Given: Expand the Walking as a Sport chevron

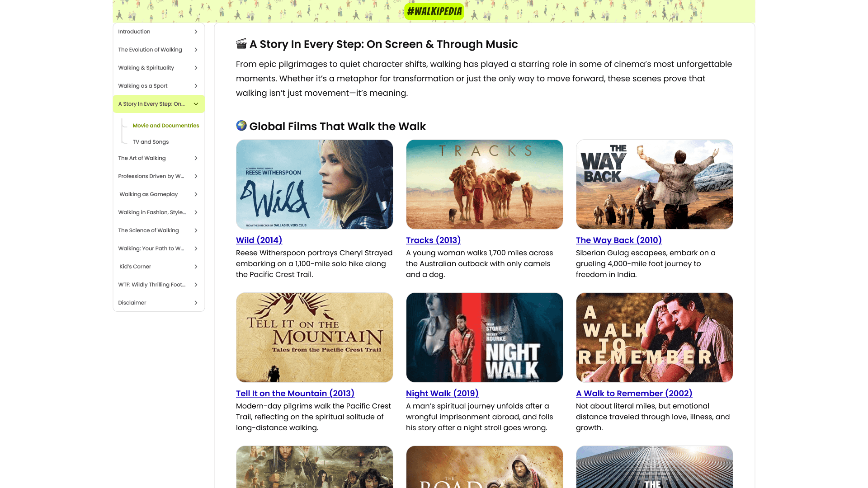Looking at the screenshot, I should [196, 86].
